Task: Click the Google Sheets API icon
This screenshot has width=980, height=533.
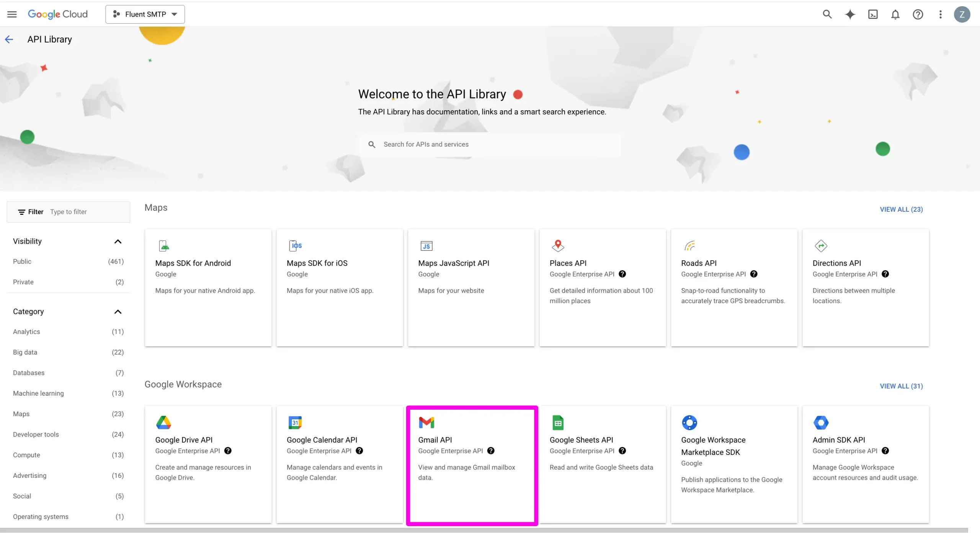Action: click(x=557, y=423)
